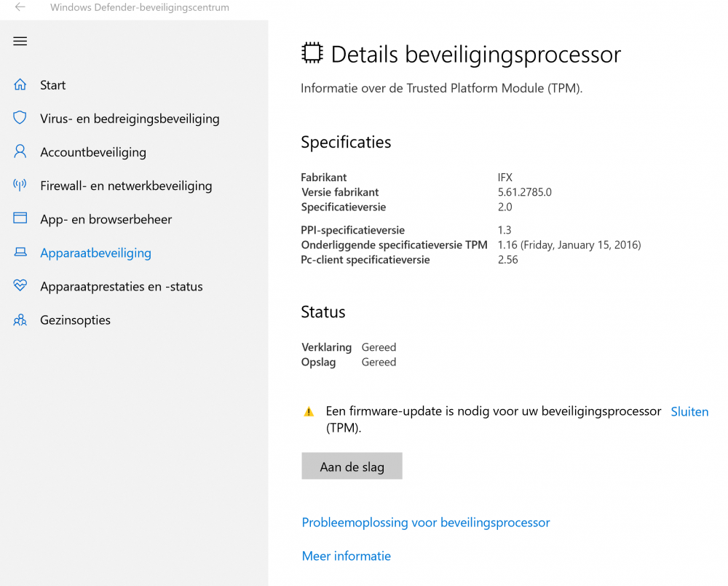Screen dimensions: 728x586
Task: Click the shield icon for virus protection
Action: (20, 119)
